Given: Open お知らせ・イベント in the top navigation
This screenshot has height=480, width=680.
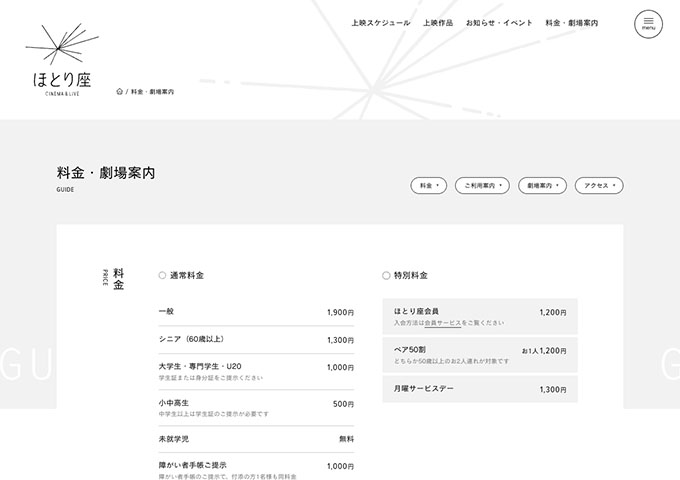Looking at the screenshot, I should pos(499,23).
